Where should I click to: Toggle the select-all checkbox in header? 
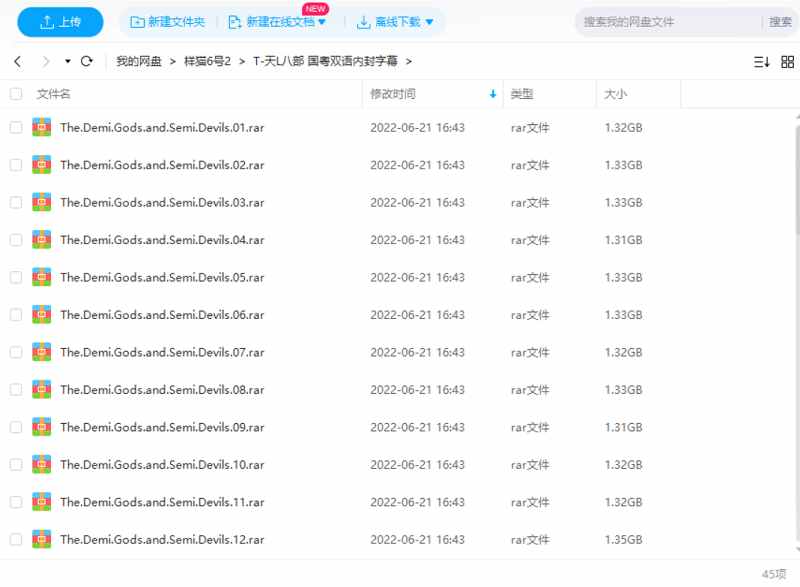pyautogui.click(x=16, y=94)
